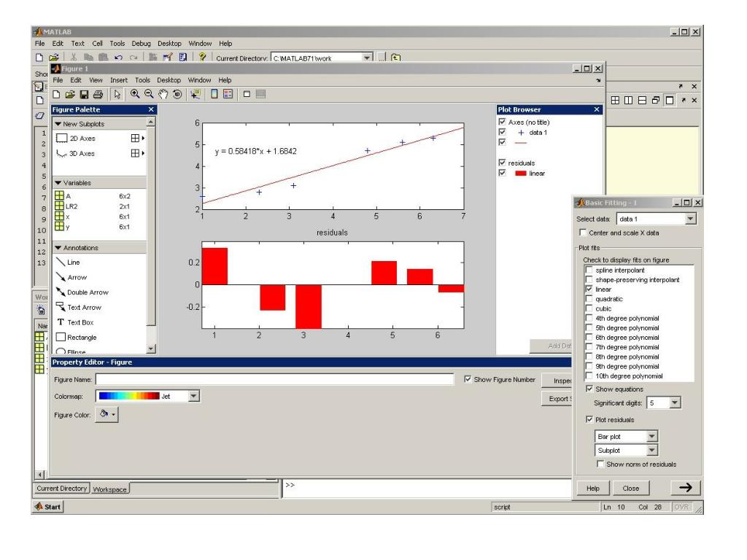Show plot tools and dock figure icon

pyautogui.click(x=260, y=94)
